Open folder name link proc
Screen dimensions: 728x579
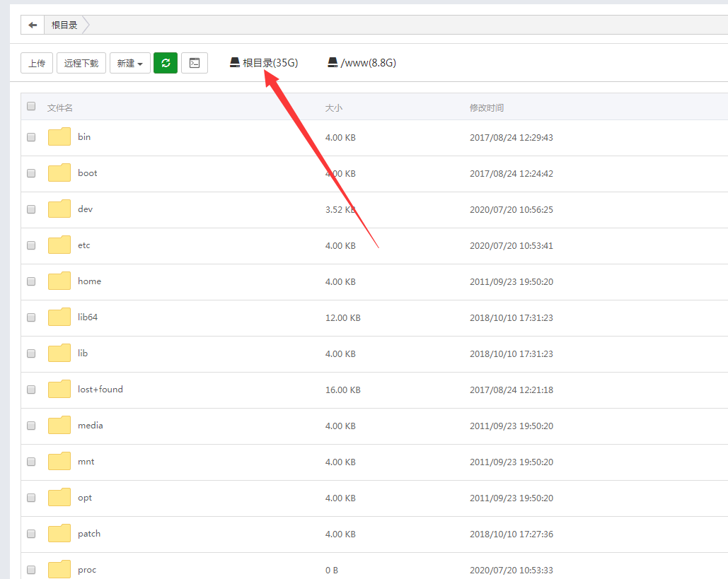coord(87,570)
